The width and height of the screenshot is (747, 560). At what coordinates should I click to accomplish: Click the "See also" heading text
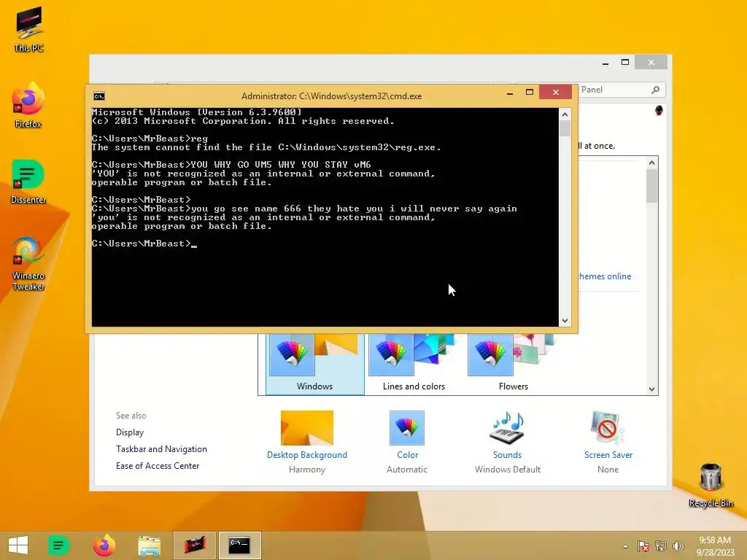[131, 416]
